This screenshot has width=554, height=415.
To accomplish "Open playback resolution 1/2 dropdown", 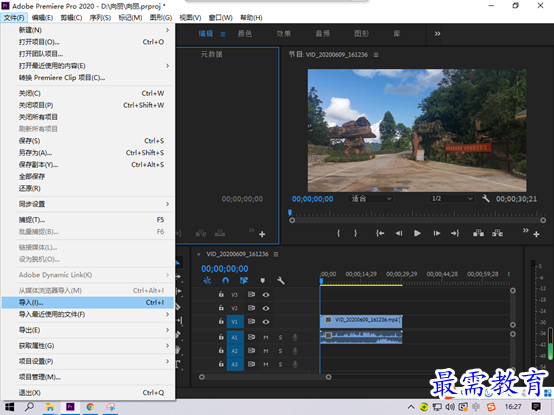I will pyautogui.click(x=451, y=198).
